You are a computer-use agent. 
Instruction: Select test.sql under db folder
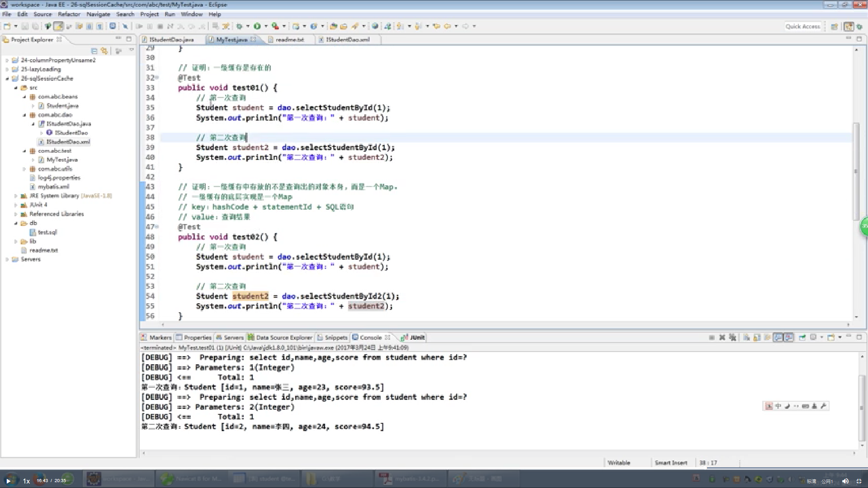tap(47, 232)
